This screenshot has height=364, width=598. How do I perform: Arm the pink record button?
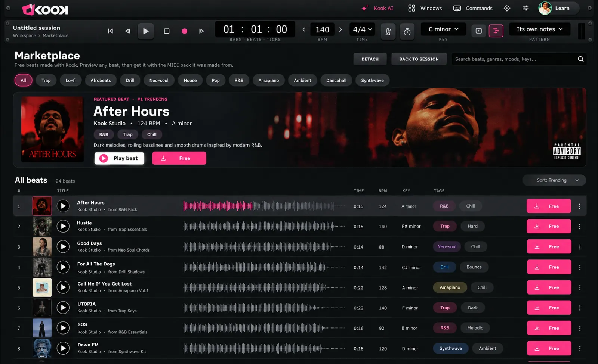[184, 31]
